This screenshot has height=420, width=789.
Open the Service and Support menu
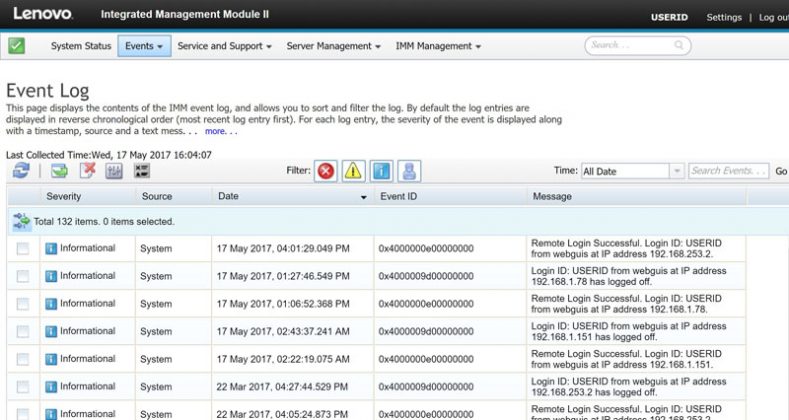pos(224,46)
